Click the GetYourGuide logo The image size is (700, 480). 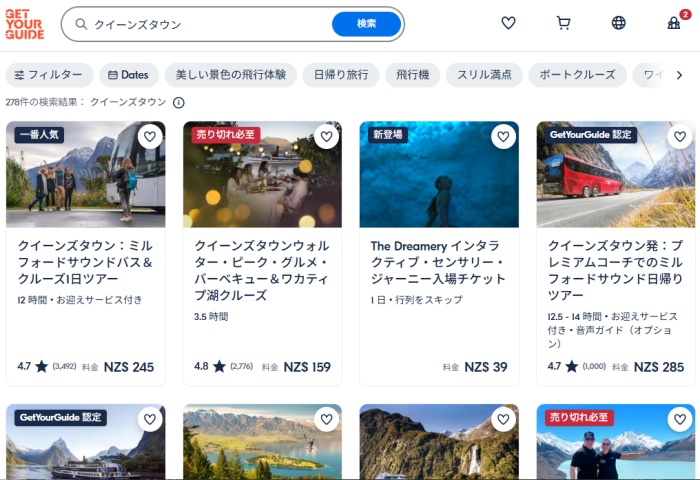(x=24, y=24)
